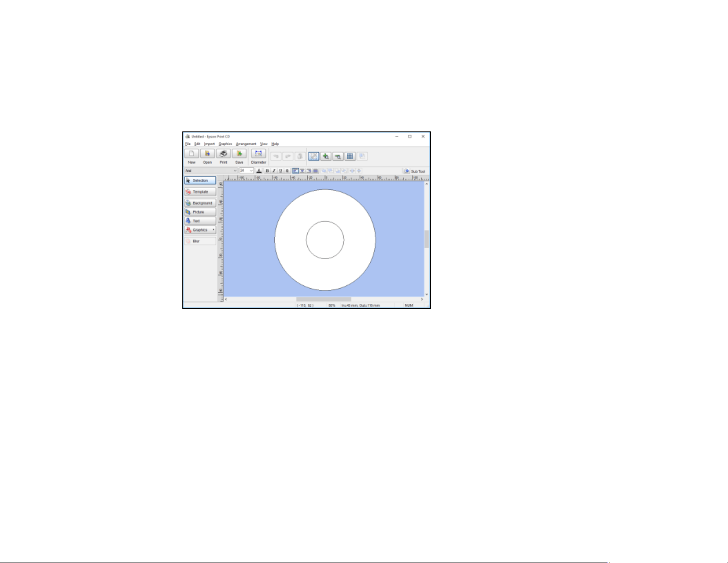The width and height of the screenshot is (728, 563).
Task: Open the Arial font name dropdown
Action: [211, 171]
